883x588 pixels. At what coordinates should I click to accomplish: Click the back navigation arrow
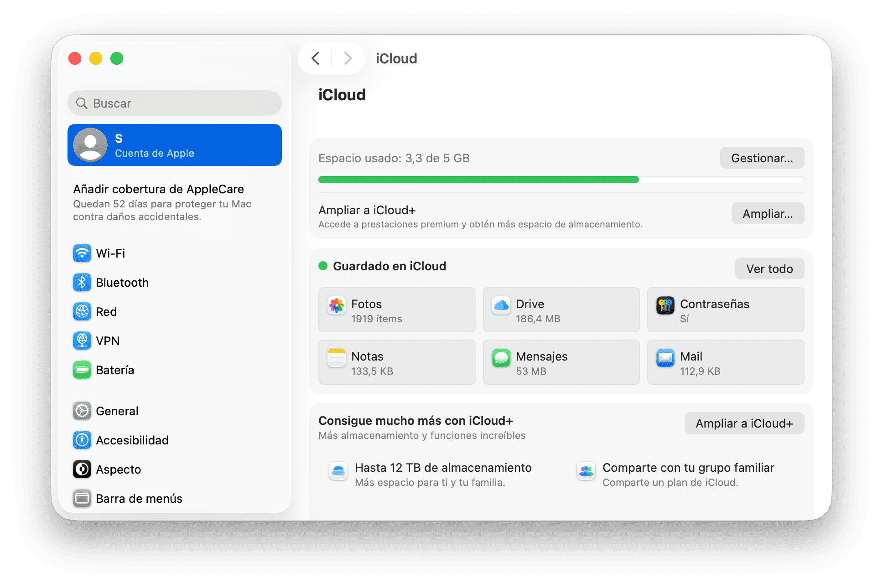tap(315, 58)
